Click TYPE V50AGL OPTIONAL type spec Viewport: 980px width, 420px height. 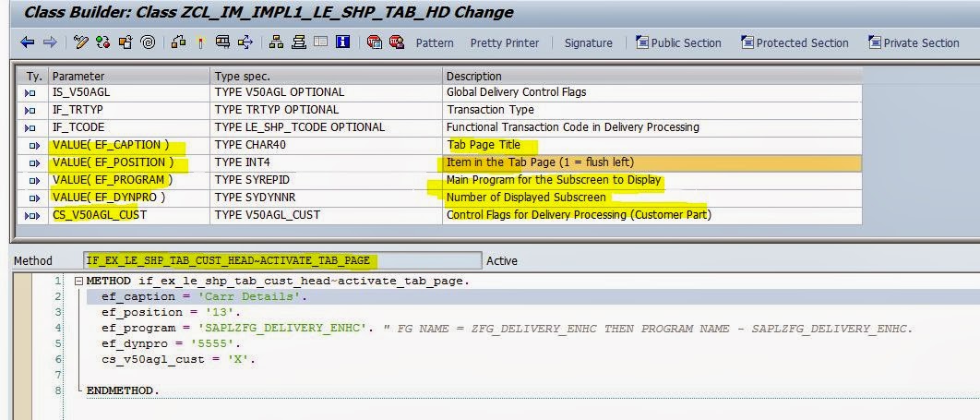tap(280, 92)
